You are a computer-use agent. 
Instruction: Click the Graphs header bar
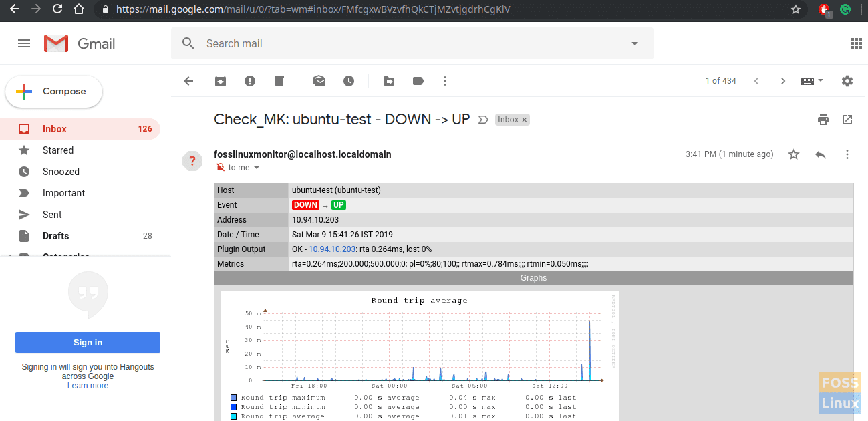tap(533, 278)
